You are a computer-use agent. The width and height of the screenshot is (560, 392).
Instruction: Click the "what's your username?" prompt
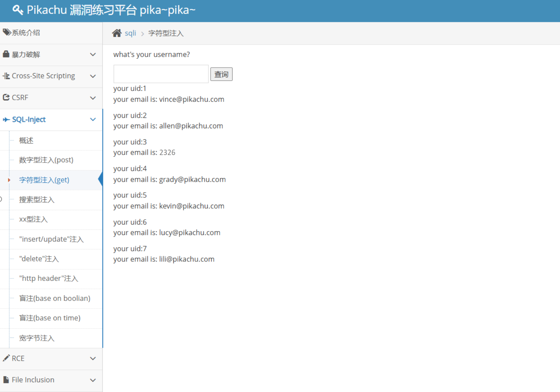(x=152, y=55)
